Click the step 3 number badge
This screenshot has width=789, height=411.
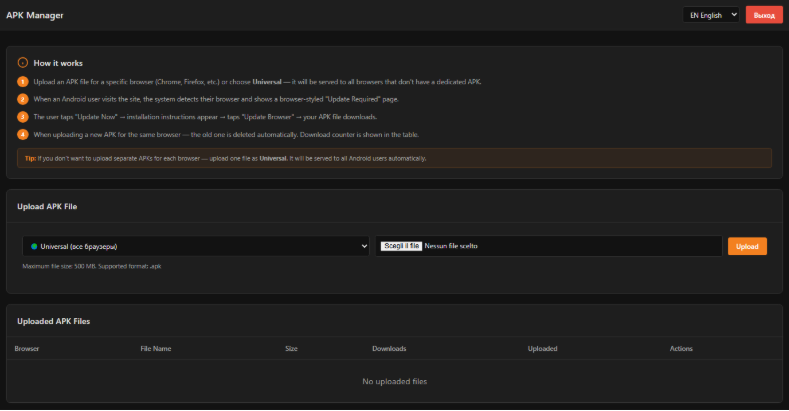(23, 117)
